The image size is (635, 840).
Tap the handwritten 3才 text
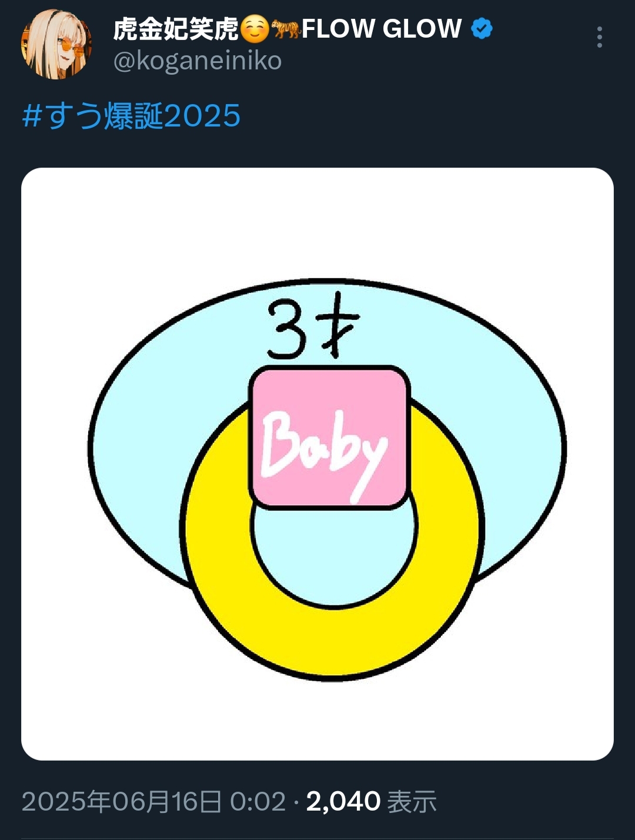pyautogui.click(x=312, y=328)
